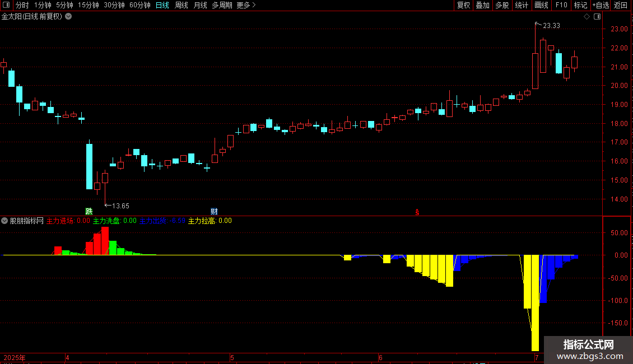Select the 30分钟 period
Screen dimensions: 633x364
tap(114, 5)
